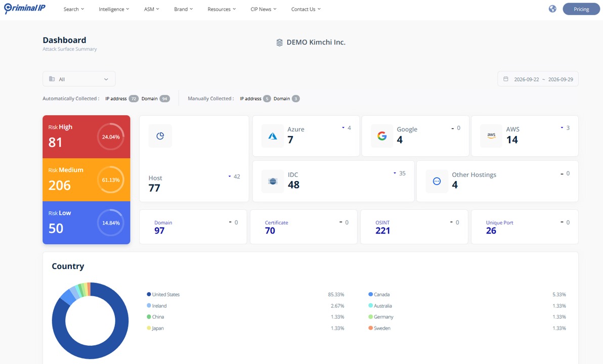Open the Domain 97 card
The image size is (603, 364).
193,227
